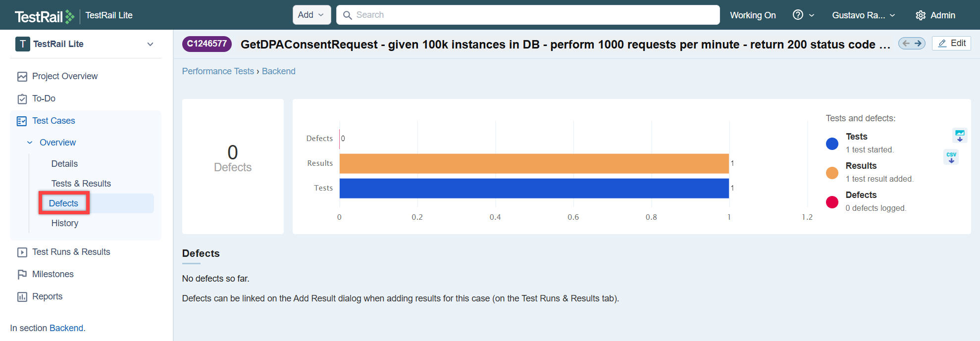The height and width of the screenshot is (341, 980).
Task: Go to next test case arrow
Action: [x=918, y=44]
